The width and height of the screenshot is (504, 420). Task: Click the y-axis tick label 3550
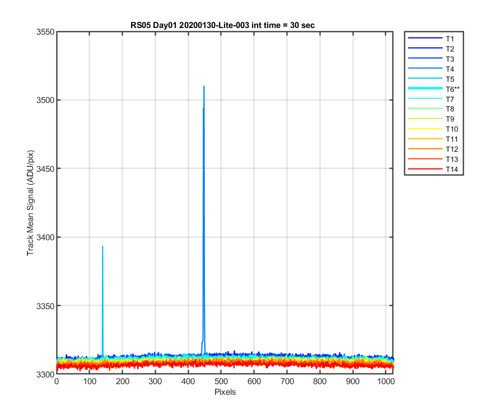point(45,32)
